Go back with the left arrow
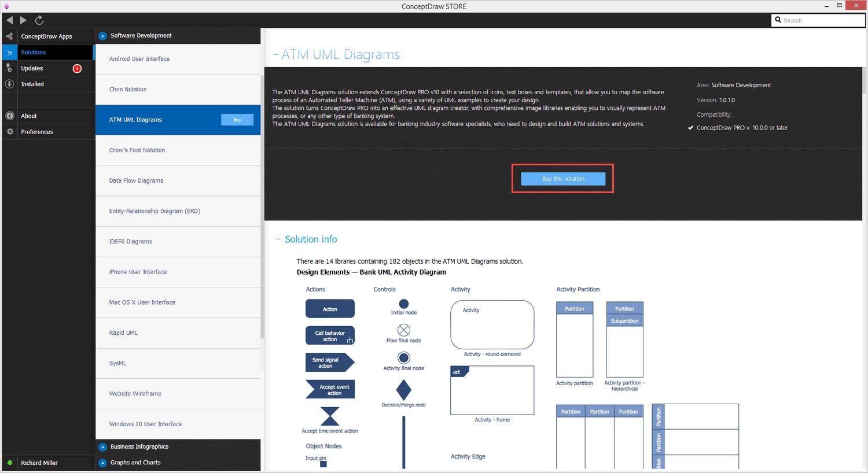This screenshot has height=473, width=868. coord(9,20)
